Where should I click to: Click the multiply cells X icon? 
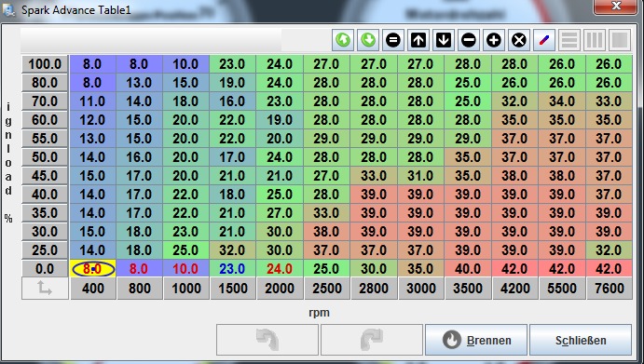click(x=519, y=40)
